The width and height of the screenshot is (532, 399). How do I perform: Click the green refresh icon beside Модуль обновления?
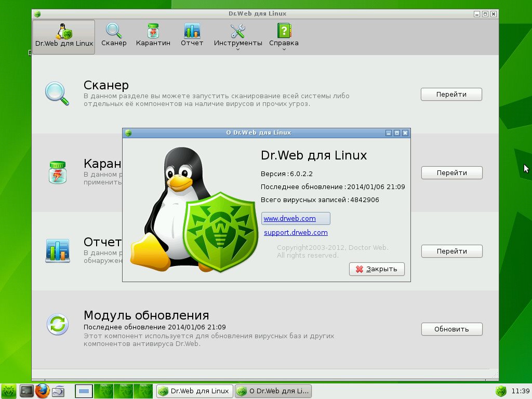click(57, 324)
